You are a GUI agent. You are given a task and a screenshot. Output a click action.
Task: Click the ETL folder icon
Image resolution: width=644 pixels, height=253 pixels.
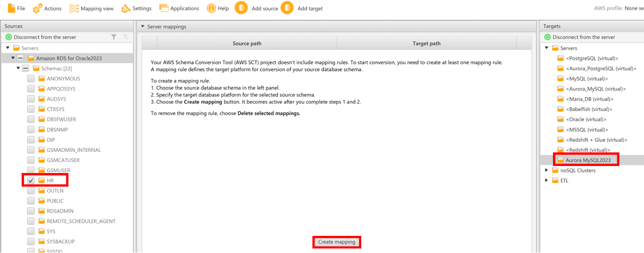[x=555, y=181]
